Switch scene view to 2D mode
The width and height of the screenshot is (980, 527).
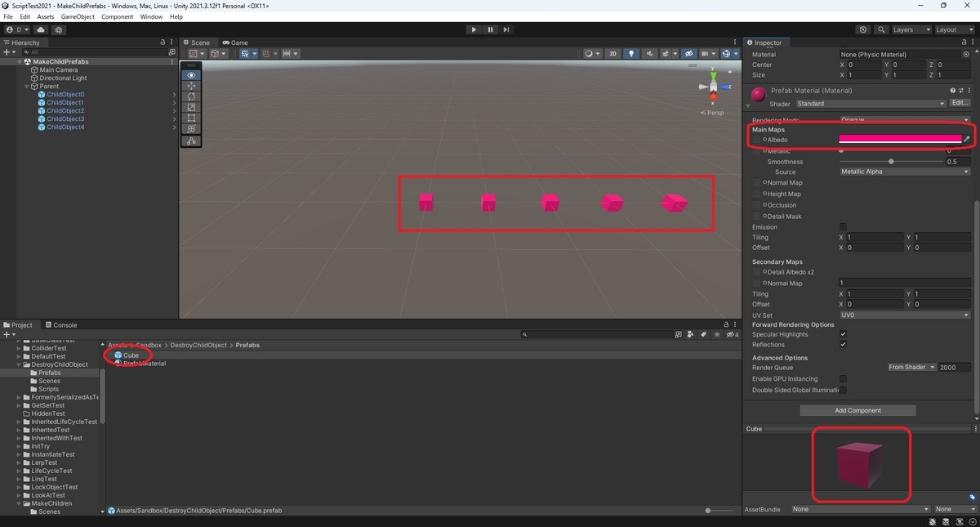[x=612, y=53]
